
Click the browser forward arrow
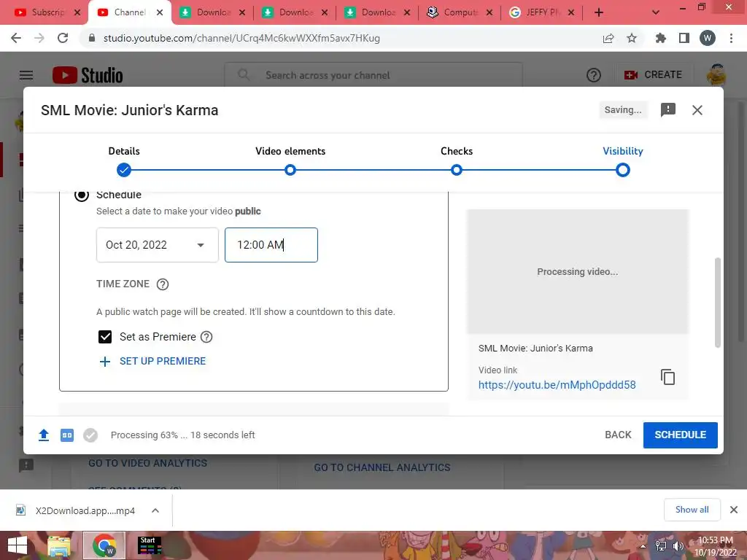click(39, 38)
